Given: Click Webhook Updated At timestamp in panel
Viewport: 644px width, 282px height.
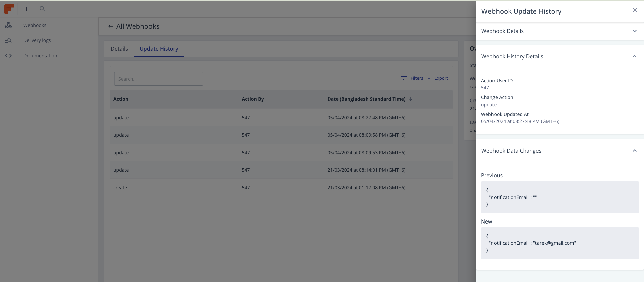Looking at the screenshot, I should pos(520,121).
